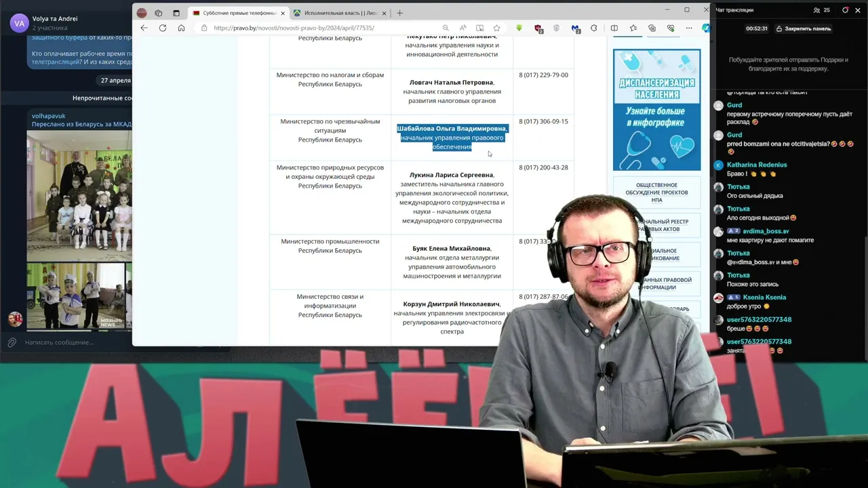Click Лукина Лариса Сергеевна name
This screenshot has height=488, width=868.
[x=452, y=175]
